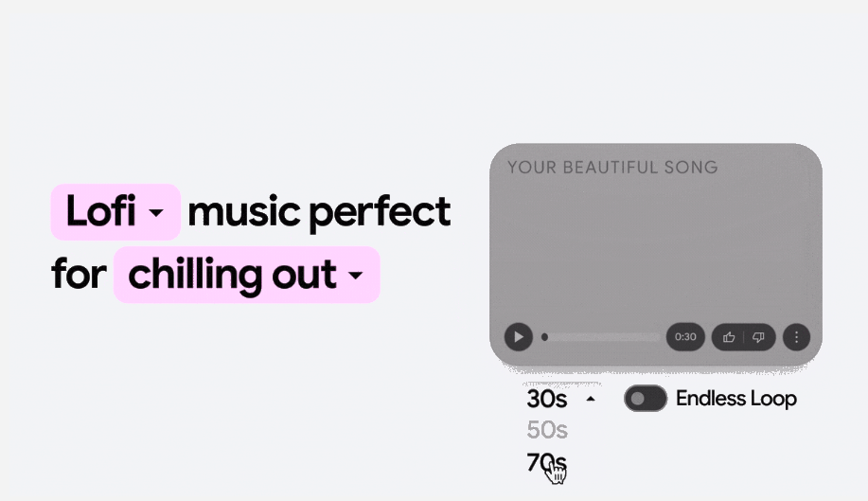Screen dimensions: 868x501
Task: Dislike the song with thumbs down
Action: 758,336
